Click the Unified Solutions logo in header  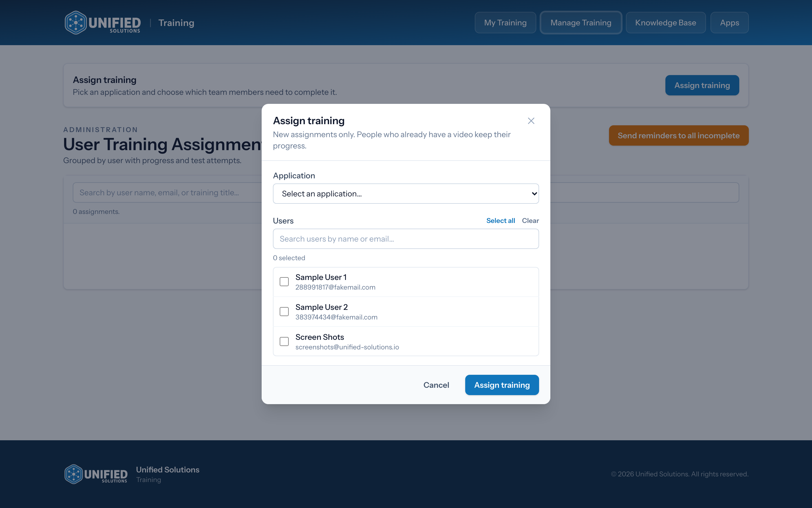click(x=103, y=23)
